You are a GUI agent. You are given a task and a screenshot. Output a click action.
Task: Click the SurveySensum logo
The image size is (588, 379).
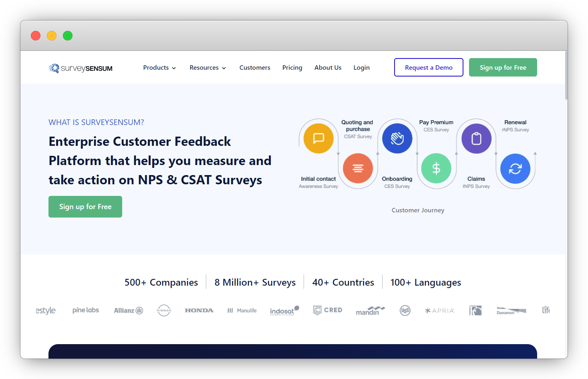80,68
